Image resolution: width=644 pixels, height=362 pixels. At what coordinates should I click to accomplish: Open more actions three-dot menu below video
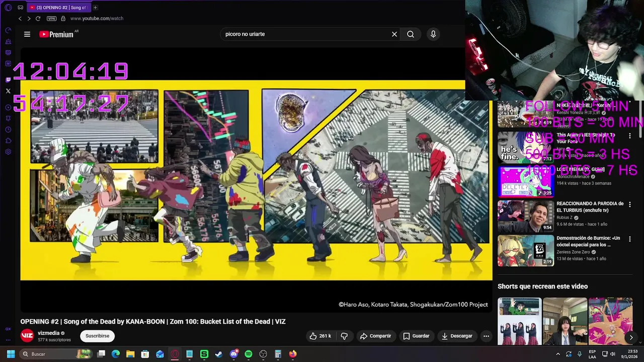point(486,336)
